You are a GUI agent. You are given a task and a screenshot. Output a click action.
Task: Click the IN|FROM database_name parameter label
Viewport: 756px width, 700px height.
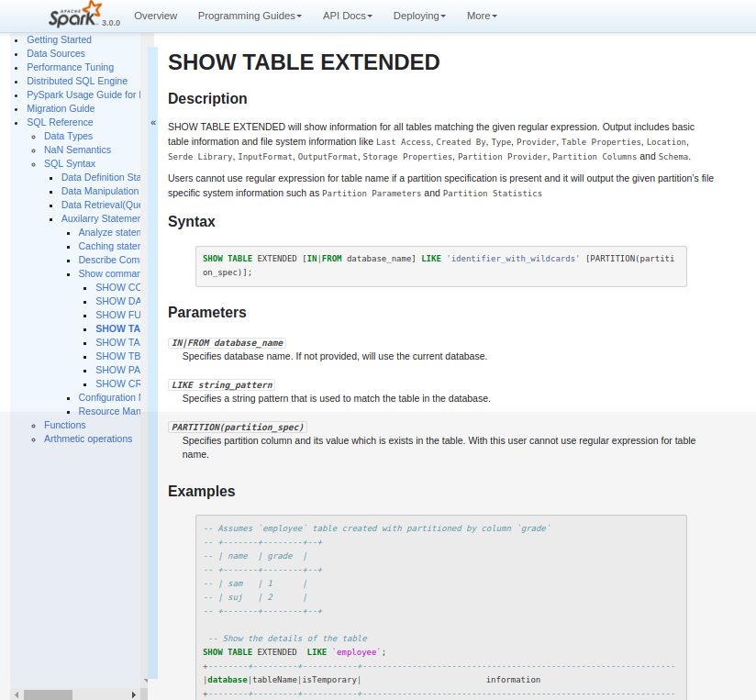tap(228, 343)
